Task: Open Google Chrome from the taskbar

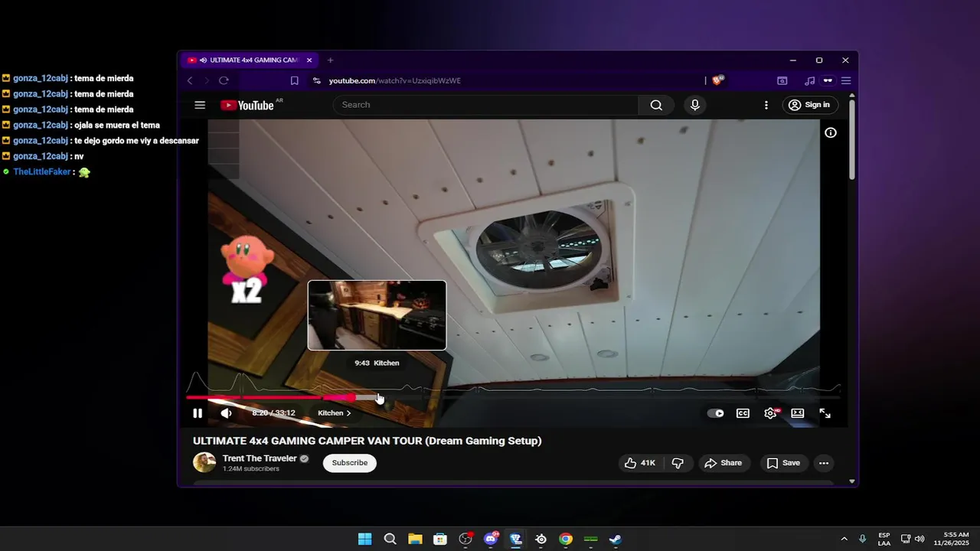Action: pos(566,539)
